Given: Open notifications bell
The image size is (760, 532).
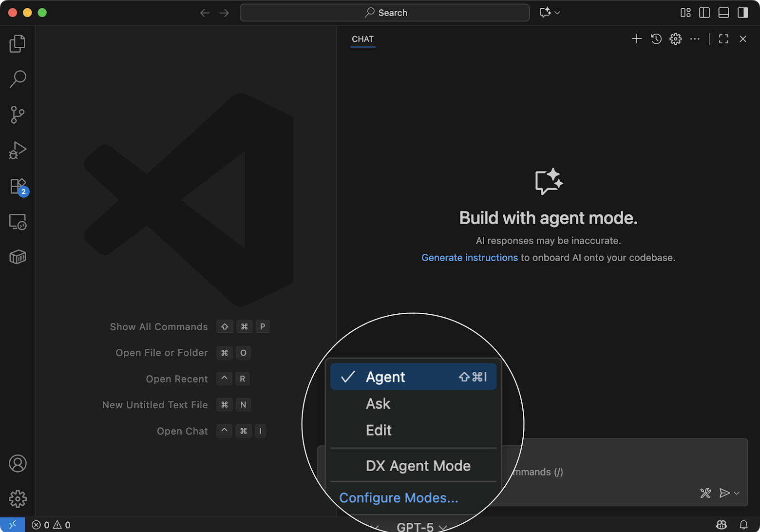Looking at the screenshot, I should pos(743,525).
